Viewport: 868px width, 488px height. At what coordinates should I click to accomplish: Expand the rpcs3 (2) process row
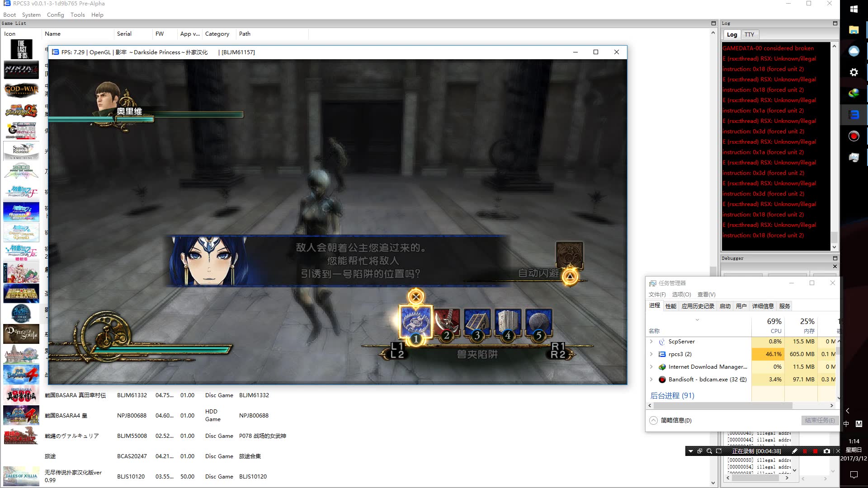[651, 354]
